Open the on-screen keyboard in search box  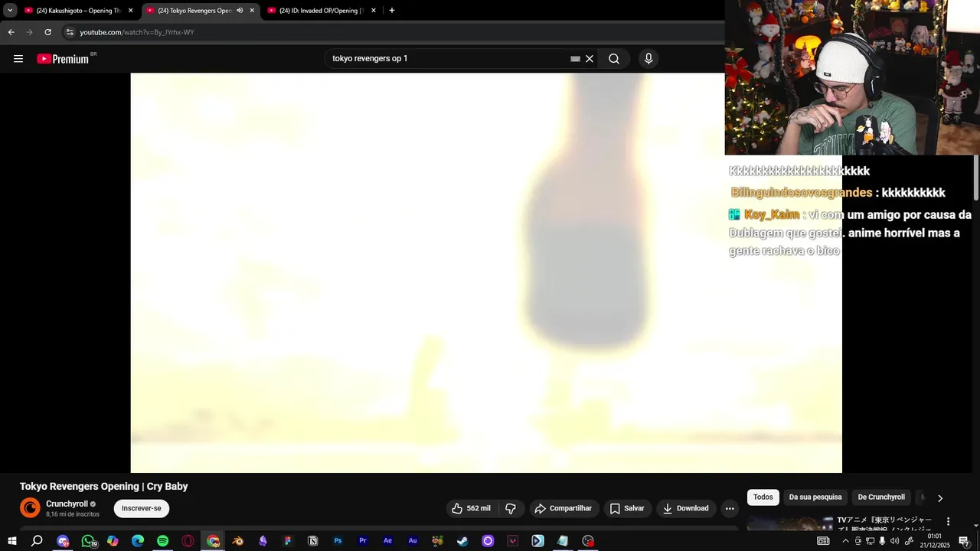tap(575, 59)
